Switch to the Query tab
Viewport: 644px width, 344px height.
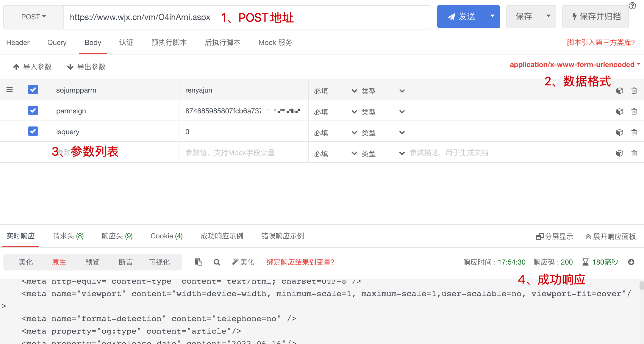(57, 43)
